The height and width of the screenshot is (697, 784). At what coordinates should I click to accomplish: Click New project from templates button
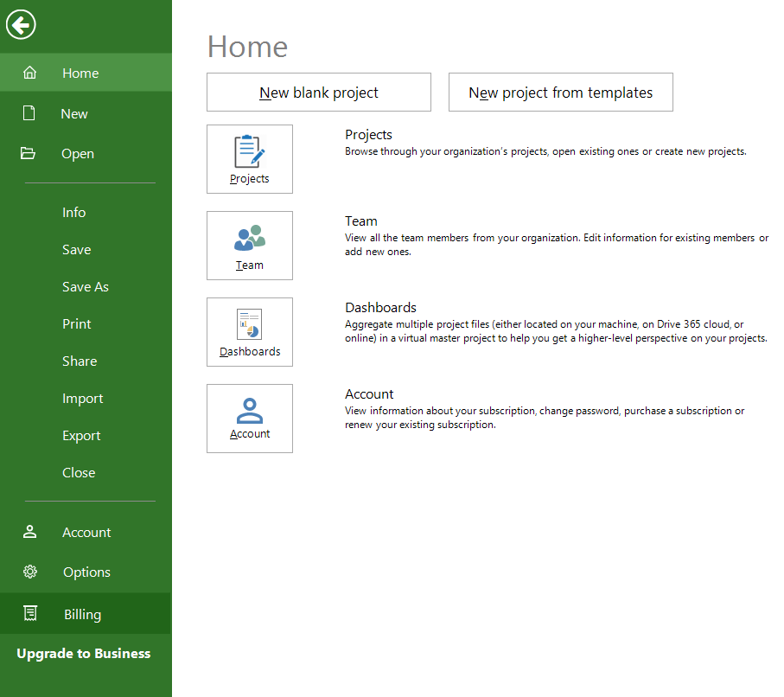[x=561, y=92]
